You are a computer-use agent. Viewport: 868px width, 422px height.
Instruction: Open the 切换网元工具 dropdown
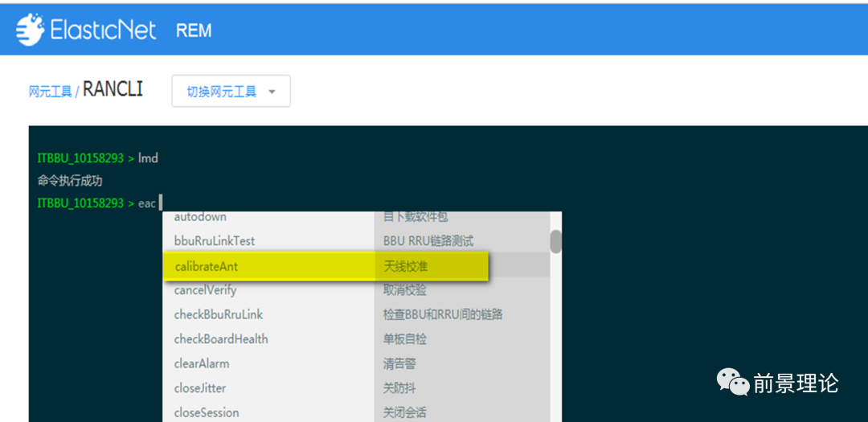click(231, 92)
